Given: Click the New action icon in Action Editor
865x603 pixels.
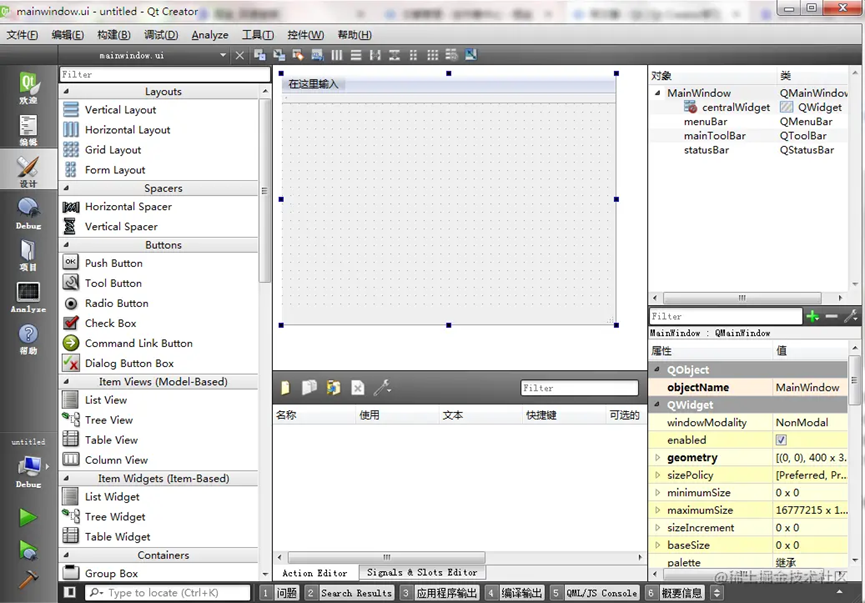Looking at the screenshot, I should [285, 388].
